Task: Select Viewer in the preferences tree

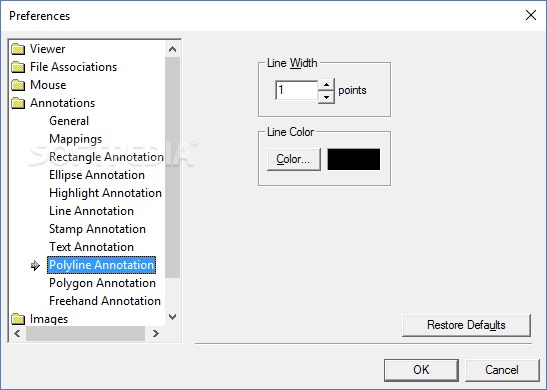Action: tap(47, 49)
